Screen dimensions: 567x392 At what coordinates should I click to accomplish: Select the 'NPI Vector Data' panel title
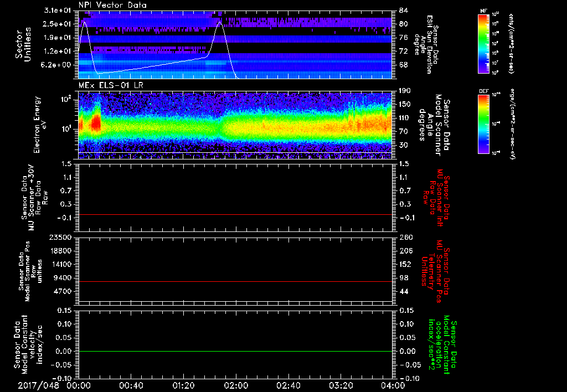click(112, 5)
